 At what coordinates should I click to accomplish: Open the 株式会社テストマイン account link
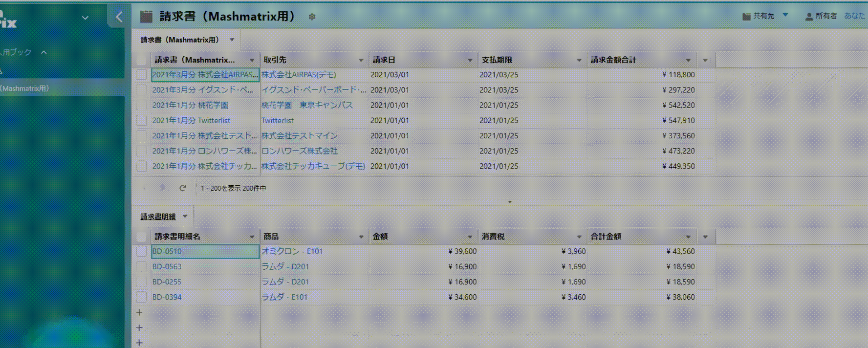click(x=300, y=136)
